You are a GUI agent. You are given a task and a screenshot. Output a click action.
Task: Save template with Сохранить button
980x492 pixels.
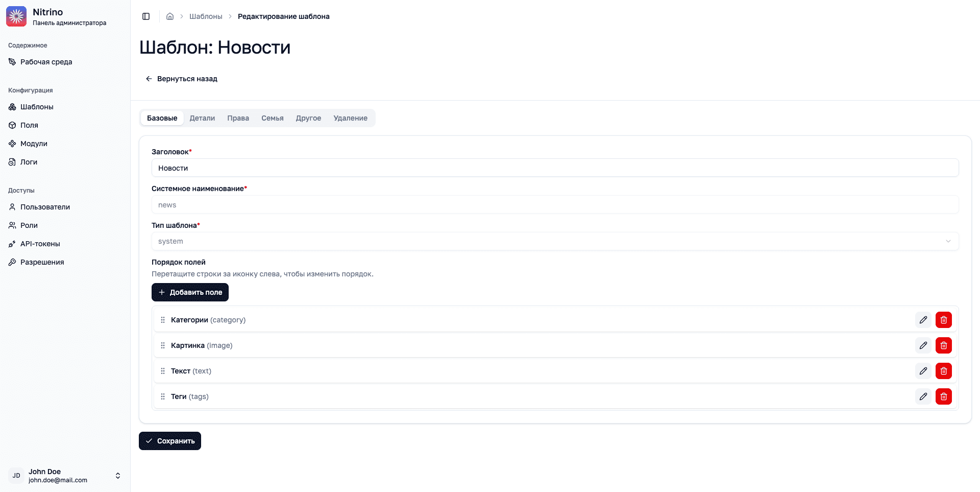(x=170, y=441)
